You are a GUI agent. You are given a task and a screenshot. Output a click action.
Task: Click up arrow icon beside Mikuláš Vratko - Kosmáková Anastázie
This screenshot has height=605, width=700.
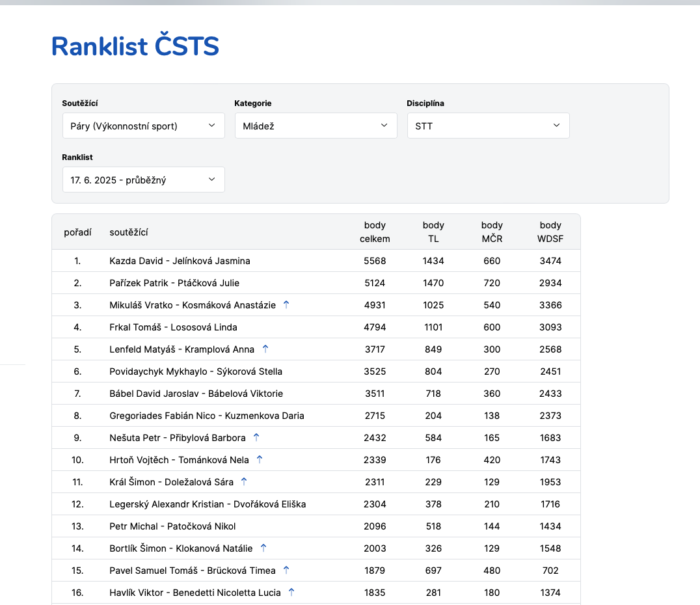(286, 304)
